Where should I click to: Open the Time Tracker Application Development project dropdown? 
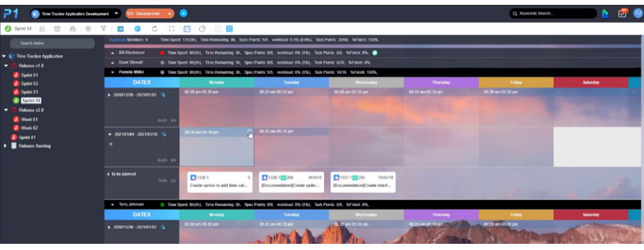[x=76, y=14]
